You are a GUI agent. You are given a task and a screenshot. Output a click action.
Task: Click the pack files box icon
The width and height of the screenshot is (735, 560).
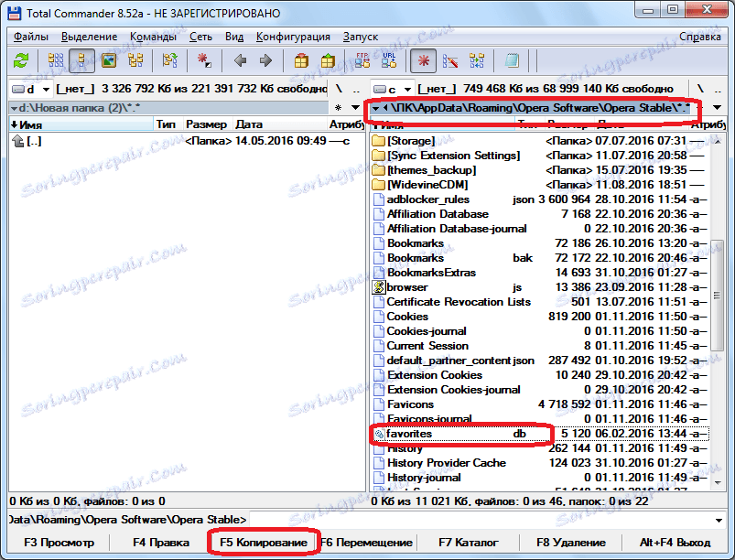pyautogui.click(x=301, y=60)
